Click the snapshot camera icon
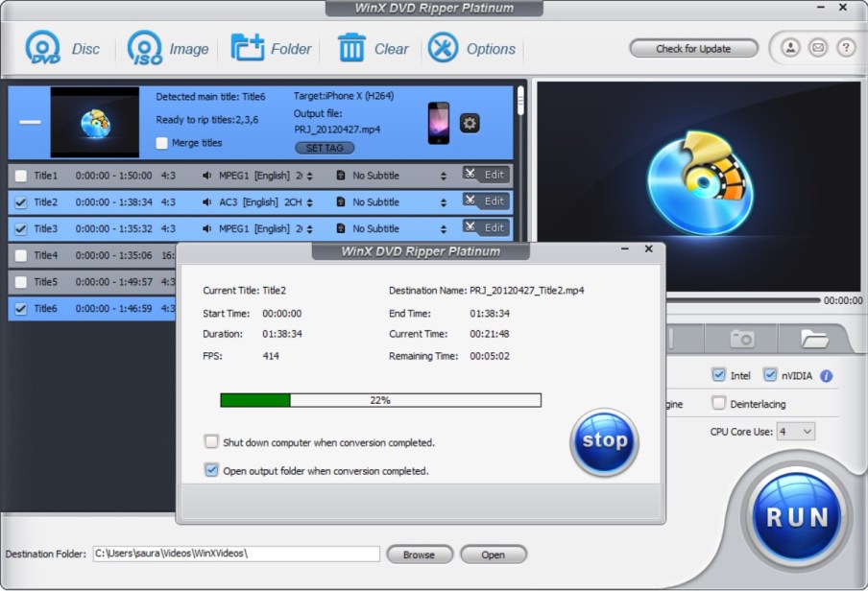 pyautogui.click(x=742, y=338)
